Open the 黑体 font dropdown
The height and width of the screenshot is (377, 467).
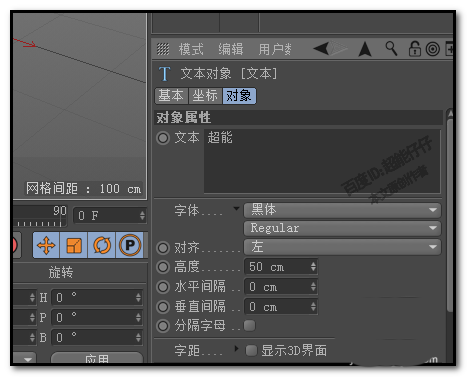pyautogui.click(x=342, y=210)
